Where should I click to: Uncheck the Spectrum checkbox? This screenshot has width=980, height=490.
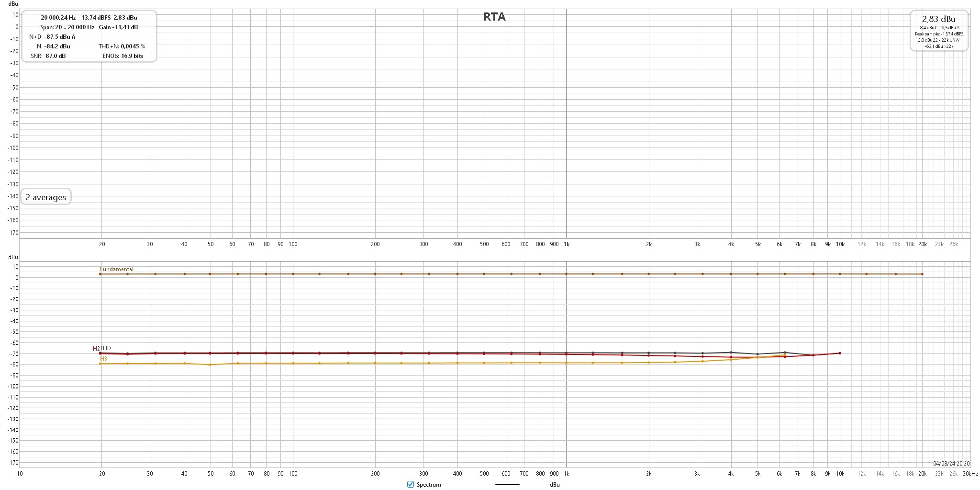pos(410,484)
